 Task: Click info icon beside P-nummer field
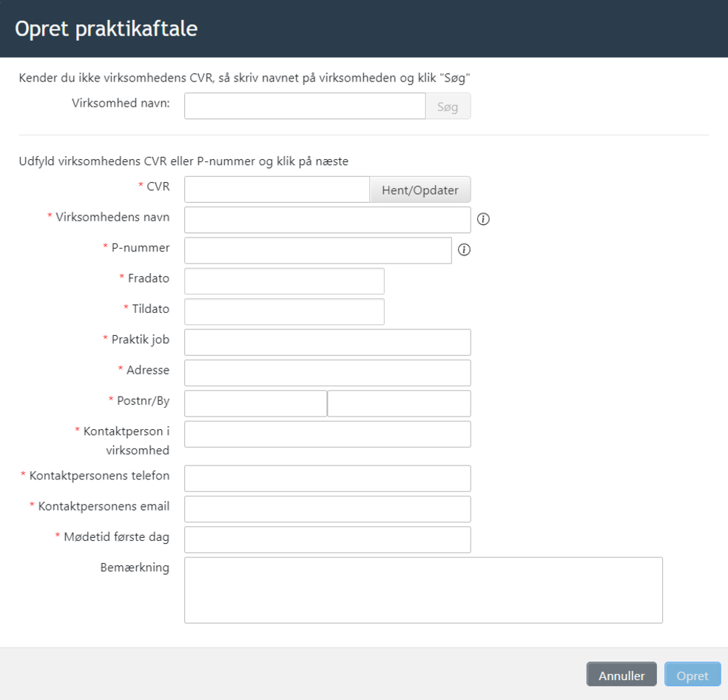(465, 250)
